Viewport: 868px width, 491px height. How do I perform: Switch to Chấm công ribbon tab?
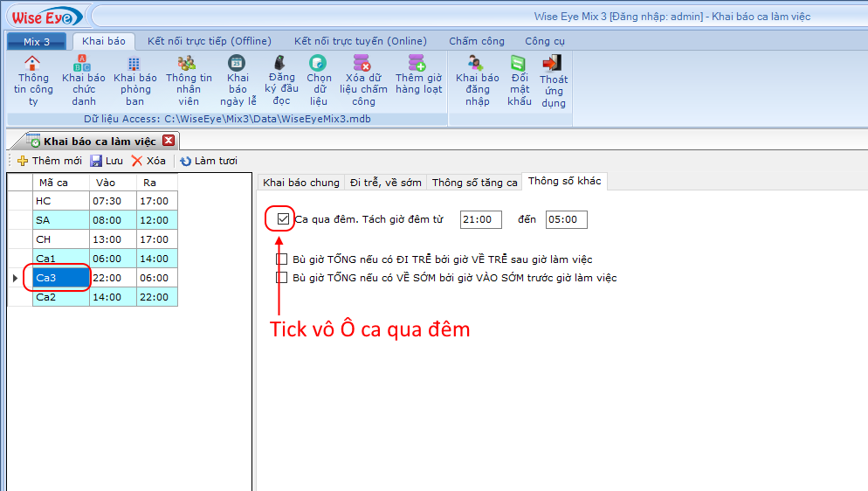476,41
